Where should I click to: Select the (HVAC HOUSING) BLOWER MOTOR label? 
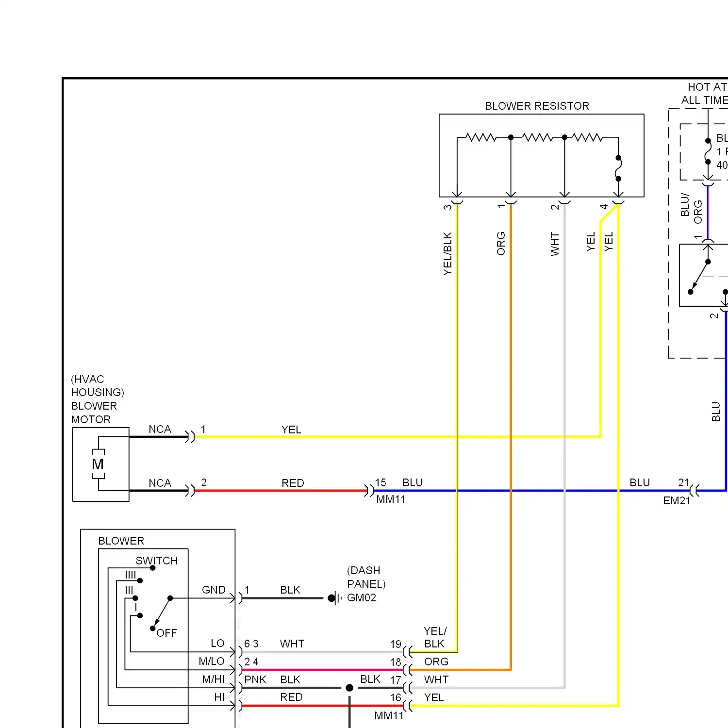97,399
